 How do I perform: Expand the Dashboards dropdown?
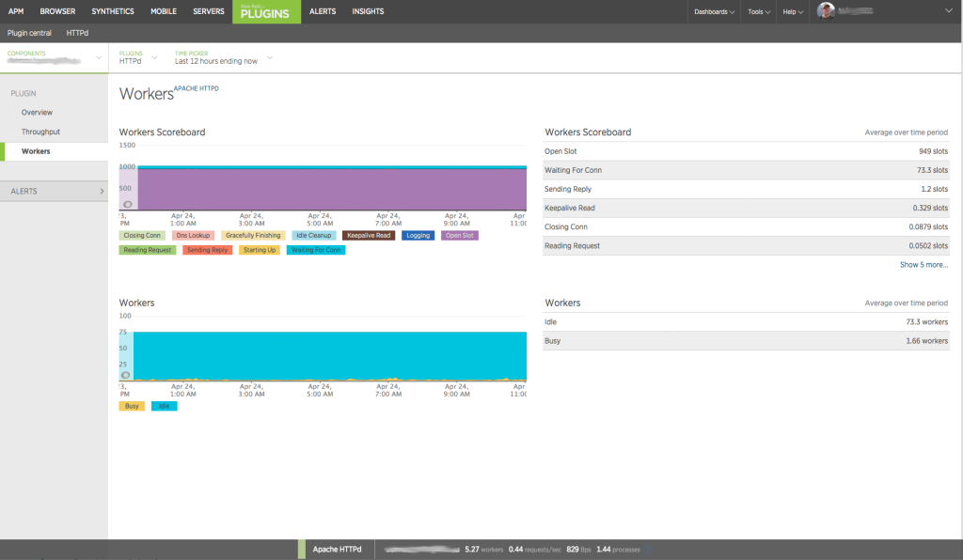point(715,11)
